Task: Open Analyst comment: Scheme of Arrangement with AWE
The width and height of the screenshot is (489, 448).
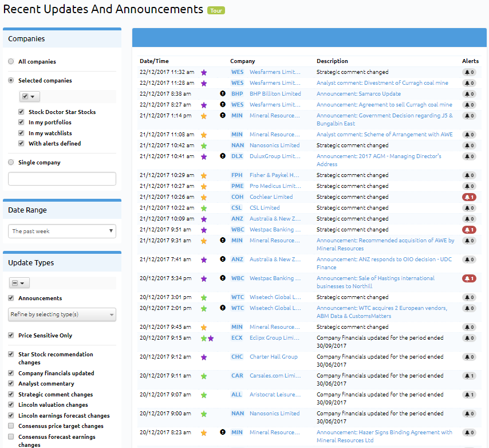Action: coord(385,135)
